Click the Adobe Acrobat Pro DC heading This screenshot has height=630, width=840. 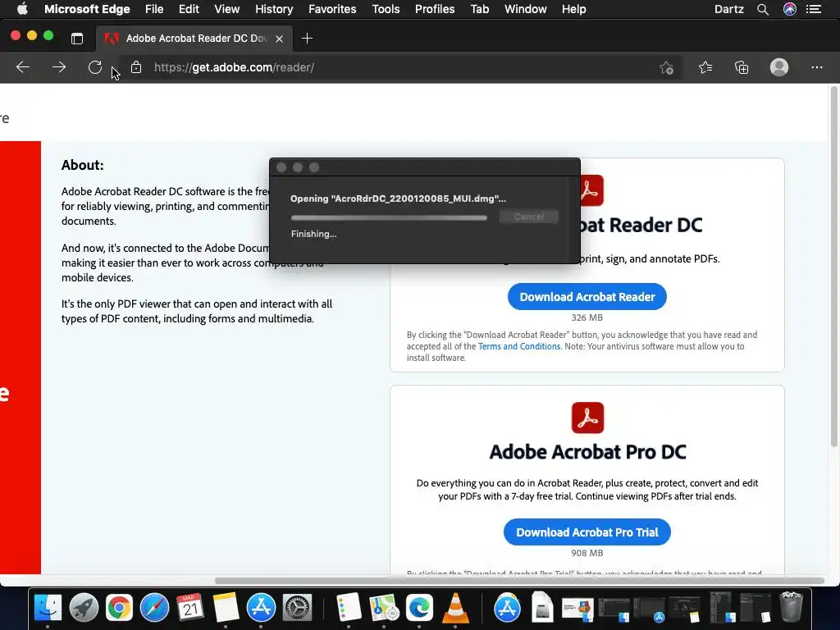click(x=587, y=452)
